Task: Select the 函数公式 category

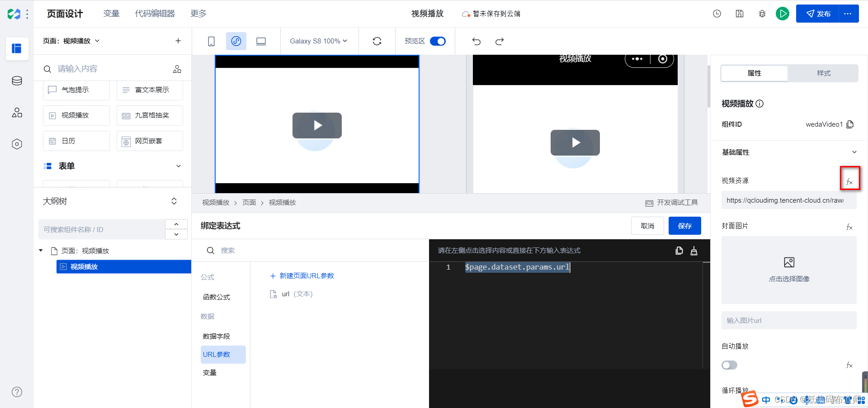Action: 217,297
